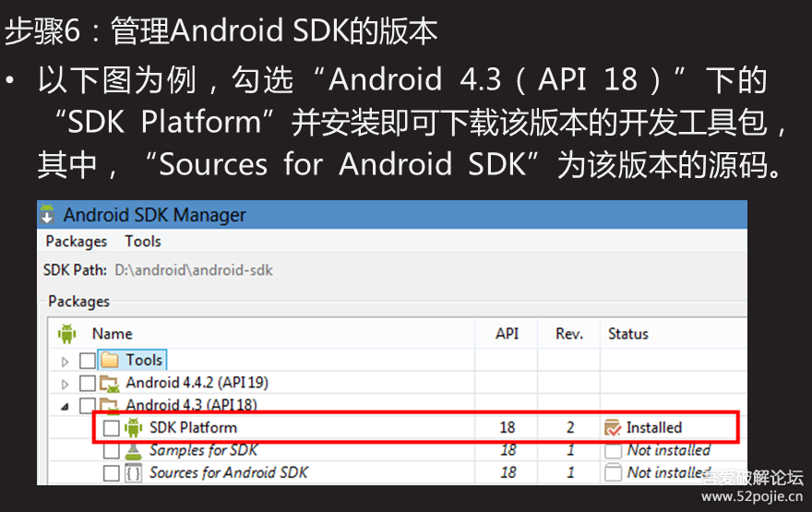812x512 pixels.
Task: Open the Packages menu
Action: (x=76, y=242)
